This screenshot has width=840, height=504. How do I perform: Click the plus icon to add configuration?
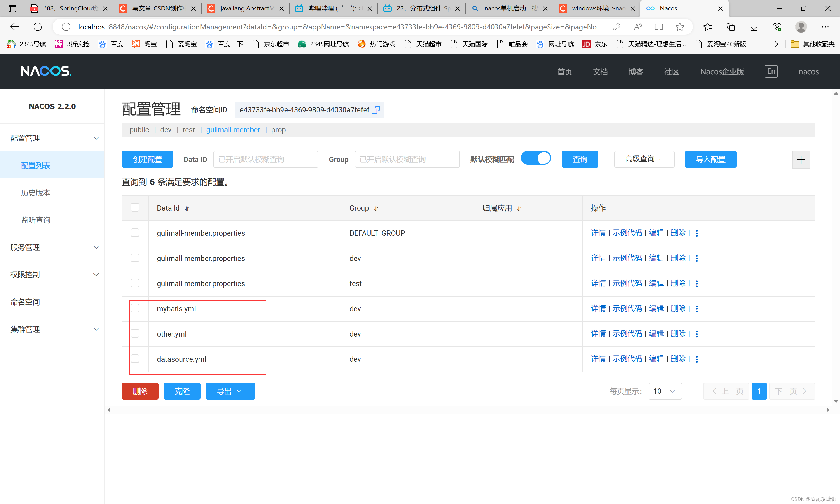point(801,159)
